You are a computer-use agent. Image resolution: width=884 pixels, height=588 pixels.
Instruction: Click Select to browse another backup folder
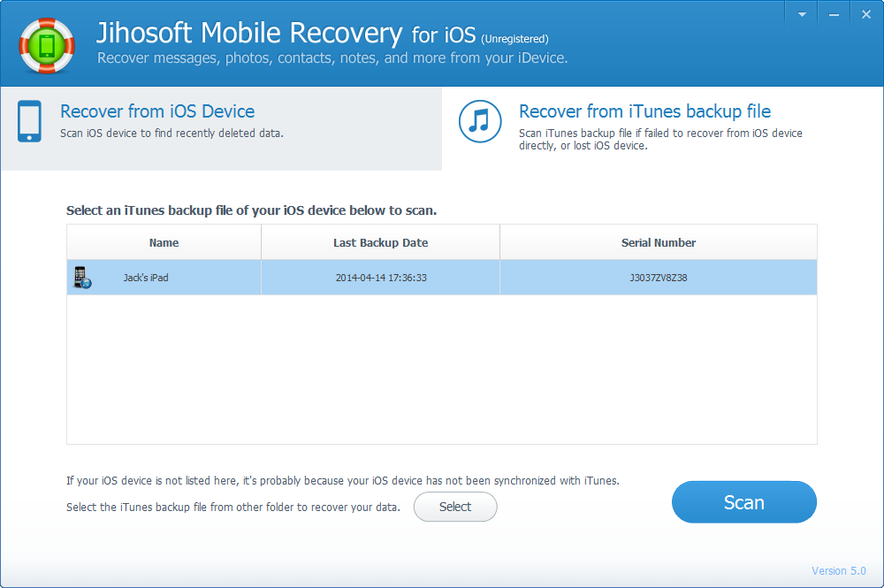455,507
